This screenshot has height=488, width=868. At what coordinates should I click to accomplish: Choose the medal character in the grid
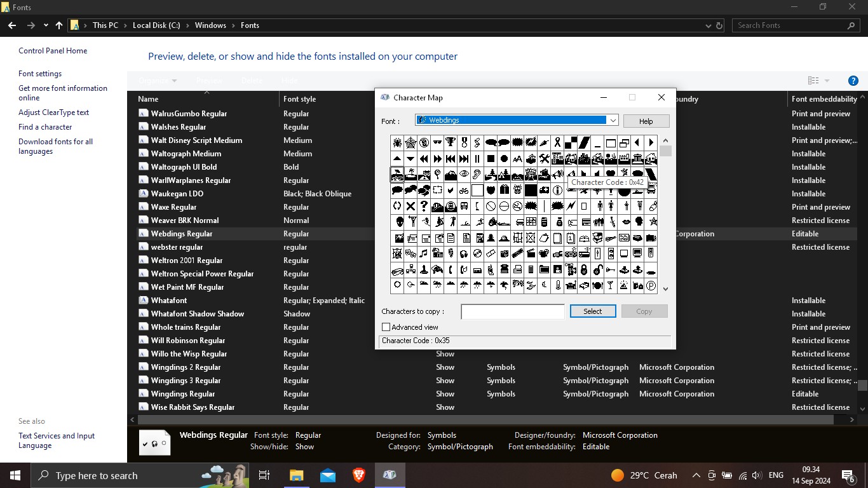(464, 142)
